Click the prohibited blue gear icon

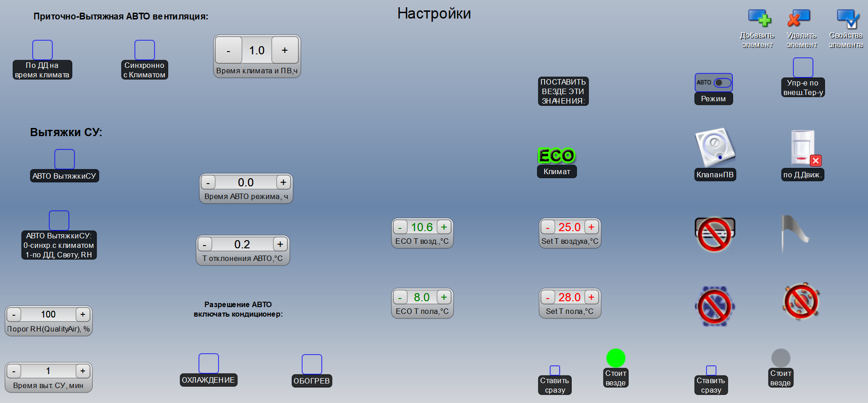coord(714,306)
